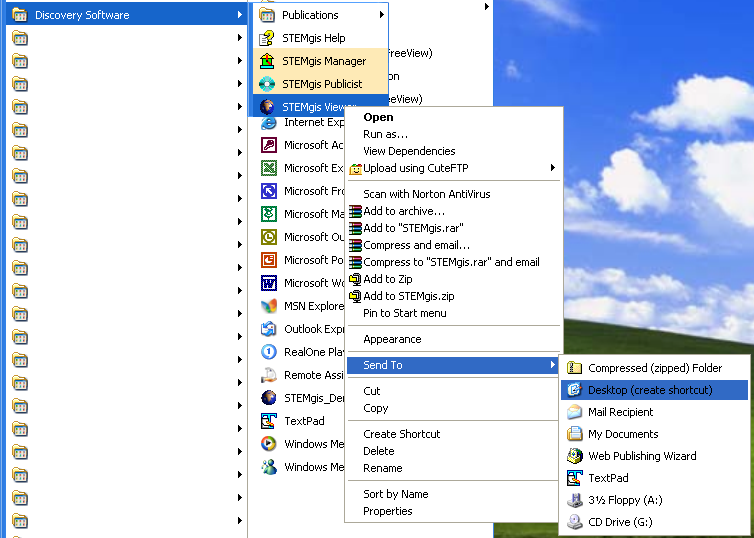
Task: Click the Microsoft Map icon
Action: tap(269, 214)
